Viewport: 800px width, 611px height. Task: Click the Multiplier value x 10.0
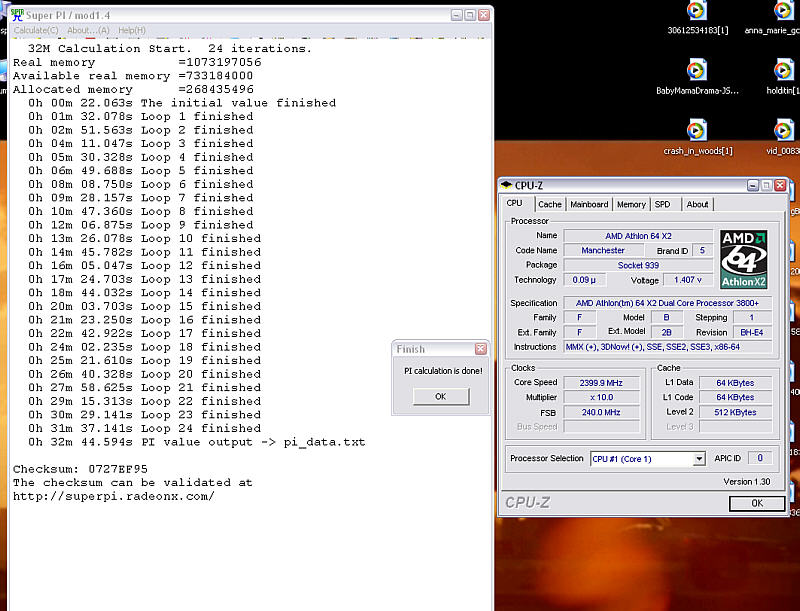tap(601, 397)
